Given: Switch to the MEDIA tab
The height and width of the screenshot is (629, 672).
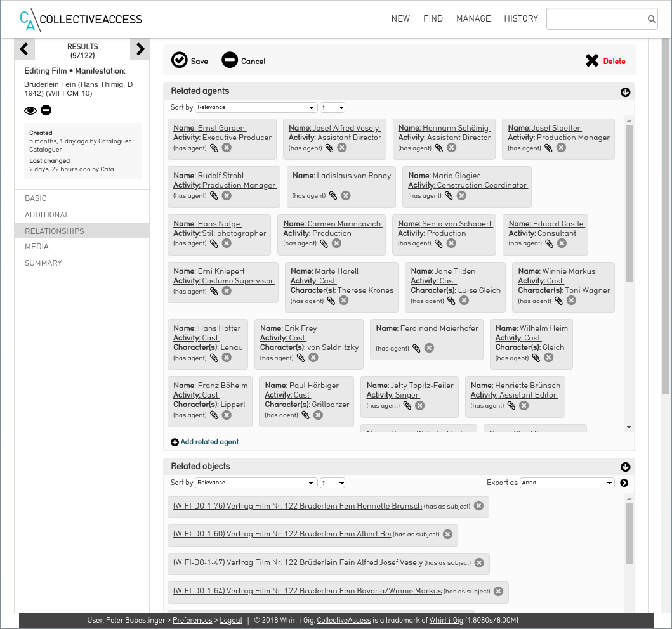Looking at the screenshot, I should coord(37,247).
